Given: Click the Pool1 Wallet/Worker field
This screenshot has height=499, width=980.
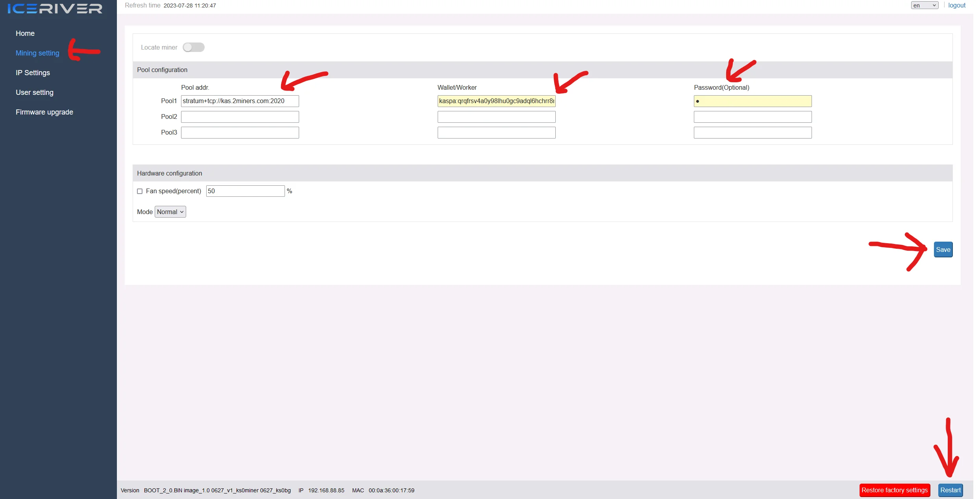Looking at the screenshot, I should (496, 101).
